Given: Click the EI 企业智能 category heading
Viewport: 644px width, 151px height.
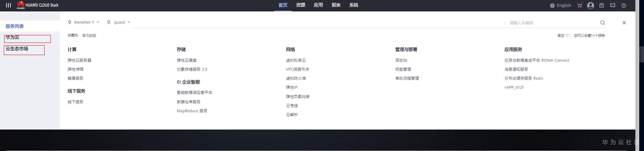Looking at the screenshot, I should 188,82.
